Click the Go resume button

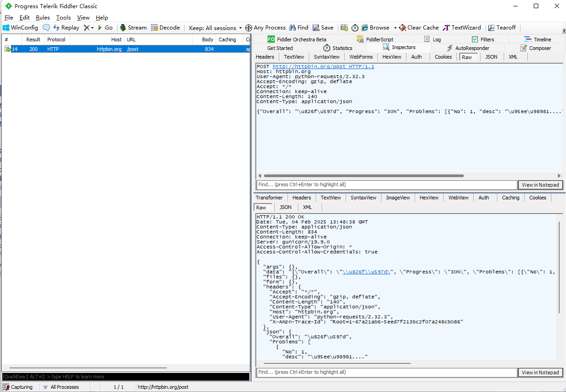[105, 28]
